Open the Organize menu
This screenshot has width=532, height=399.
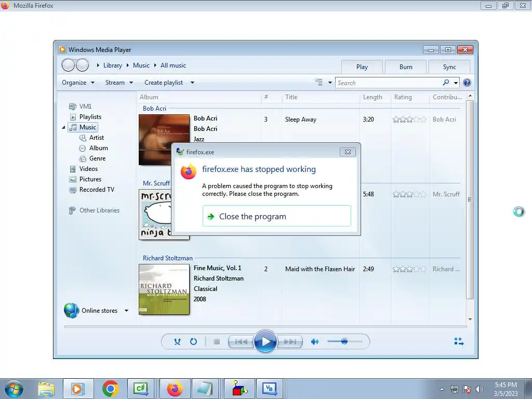[78, 83]
